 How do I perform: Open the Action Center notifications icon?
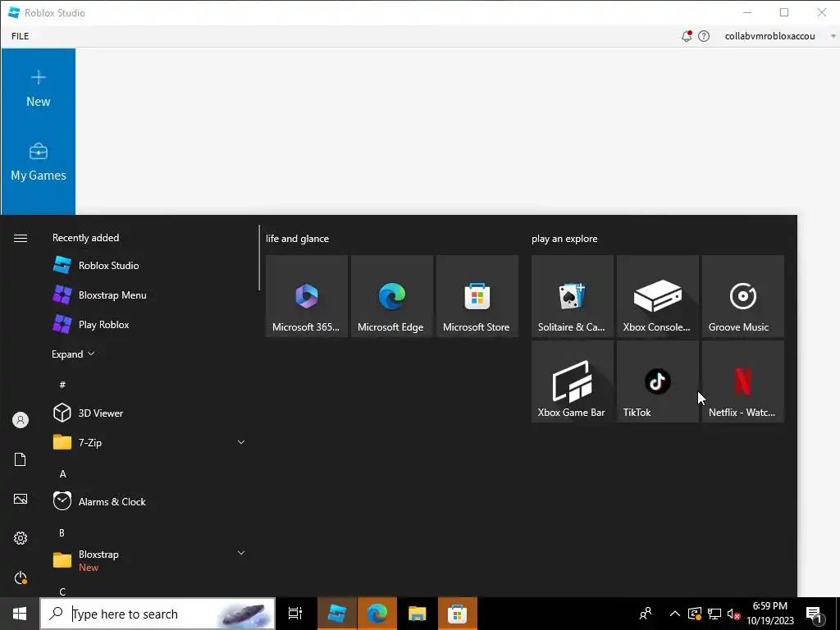tap(815, 614)
